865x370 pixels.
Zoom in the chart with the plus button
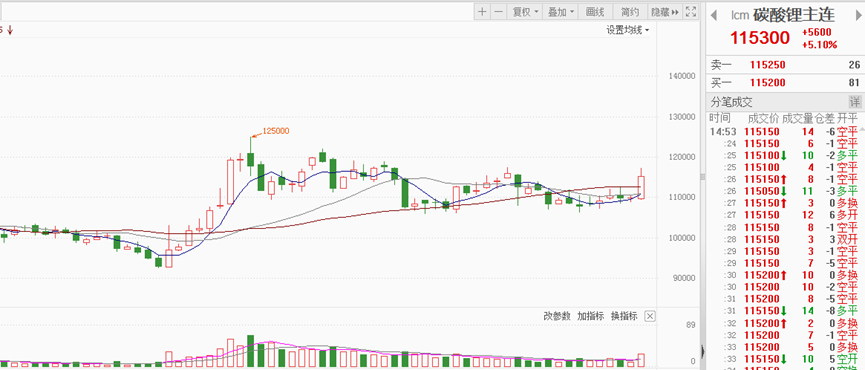point(483,12)
